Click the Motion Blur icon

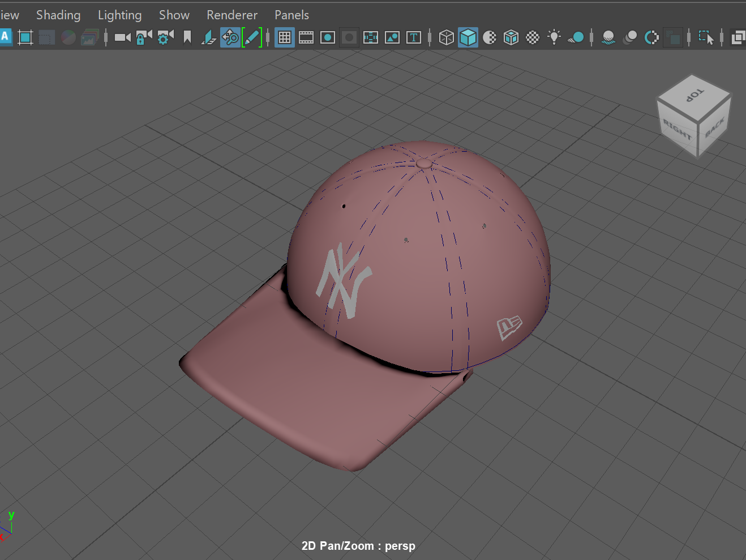(630, 37)
